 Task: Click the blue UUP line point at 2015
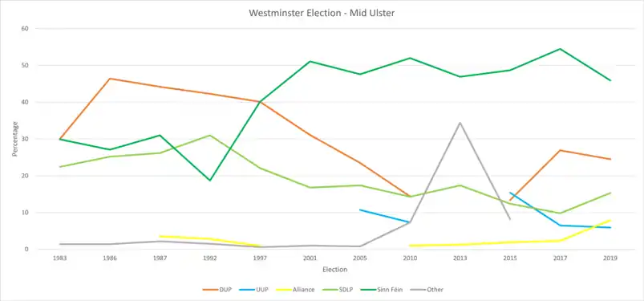click(510, 193)
